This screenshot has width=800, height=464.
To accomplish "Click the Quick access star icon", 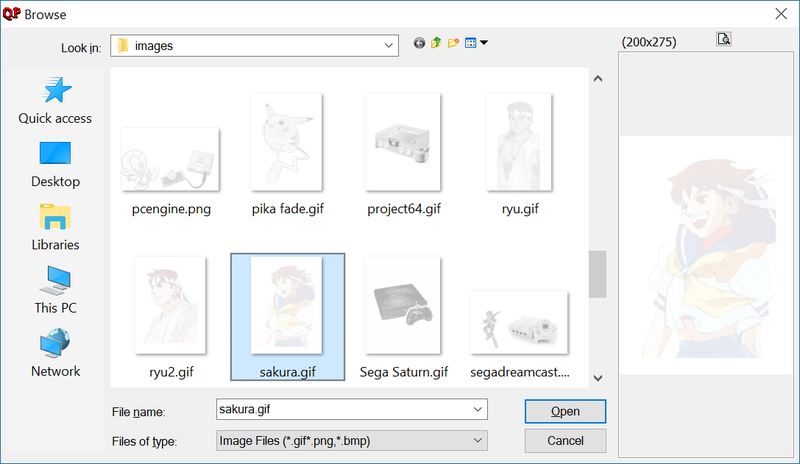I will [x=56, y=90].
